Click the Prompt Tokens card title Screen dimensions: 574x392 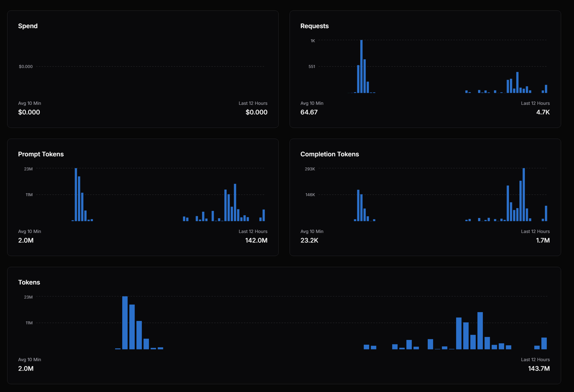tap(41, 154)
